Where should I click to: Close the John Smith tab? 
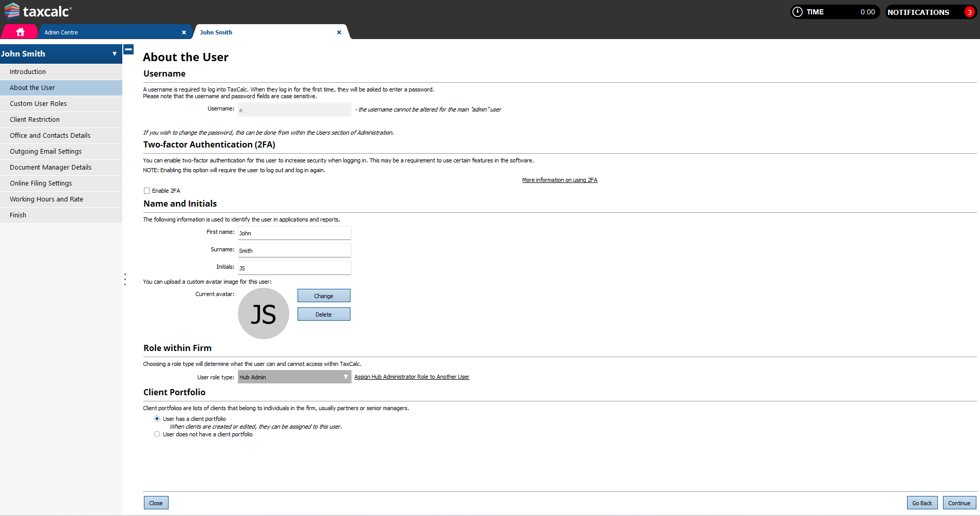[x=339, y=32]
